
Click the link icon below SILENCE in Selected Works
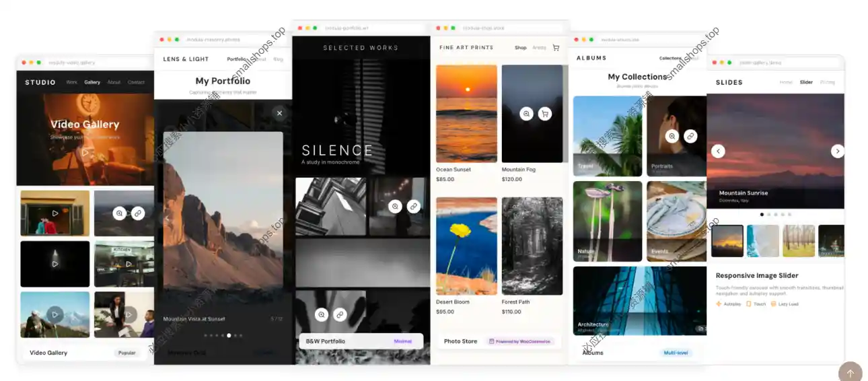(x=414, y=207)
